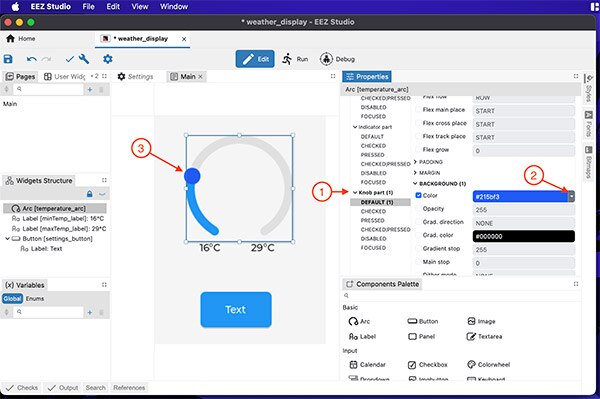Lock widgets in Widgets Structure panel
The width and height of the screenshot is (600, 399).
coord(90,194)
